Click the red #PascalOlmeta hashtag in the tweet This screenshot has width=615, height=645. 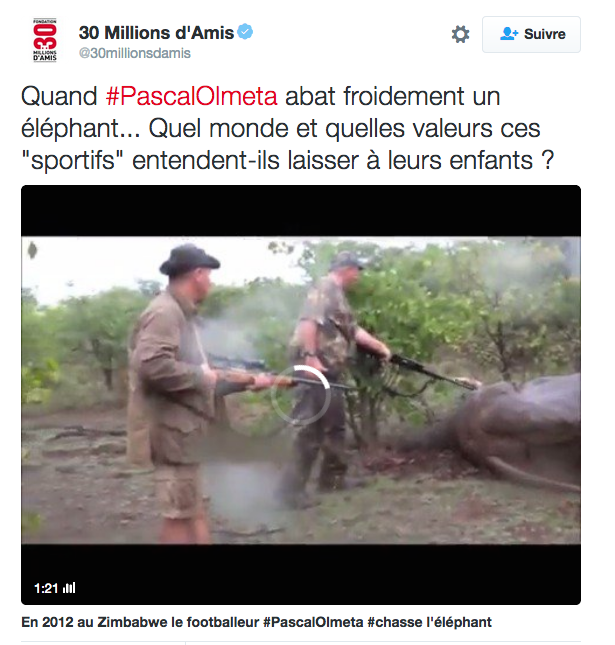tap(191, 96)
